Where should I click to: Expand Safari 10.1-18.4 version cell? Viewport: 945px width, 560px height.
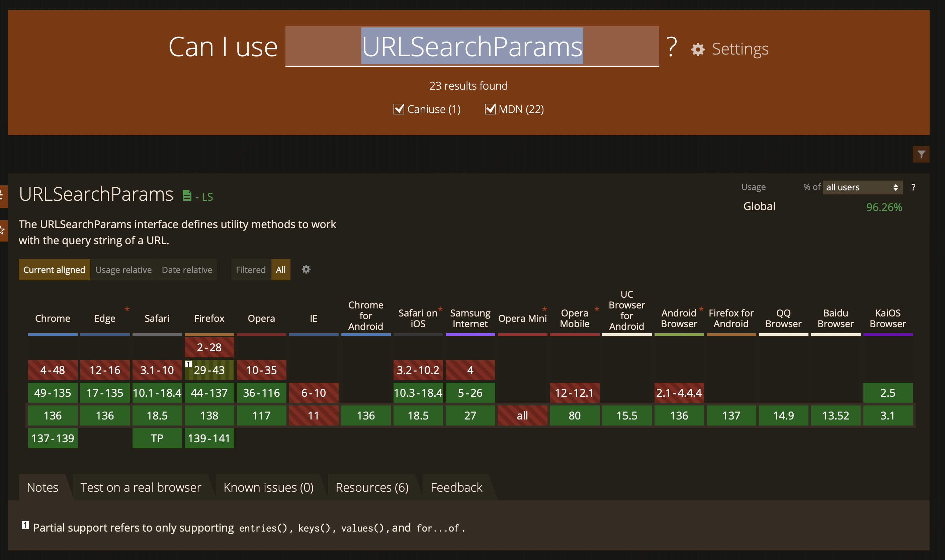point(157,393)
